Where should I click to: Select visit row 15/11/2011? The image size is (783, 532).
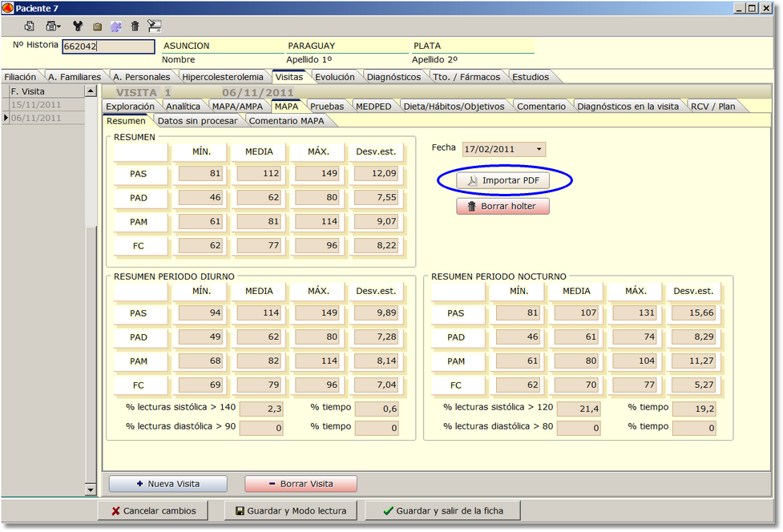46,105
